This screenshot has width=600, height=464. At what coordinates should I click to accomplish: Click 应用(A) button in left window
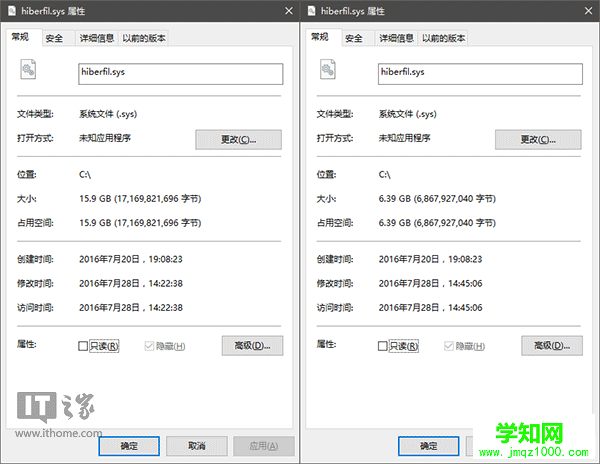[x=264, y=446]
